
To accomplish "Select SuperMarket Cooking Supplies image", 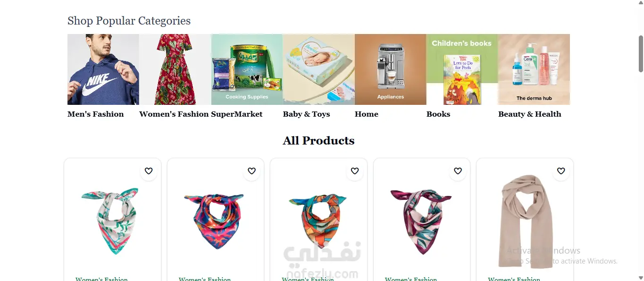I will click(247, 69).
